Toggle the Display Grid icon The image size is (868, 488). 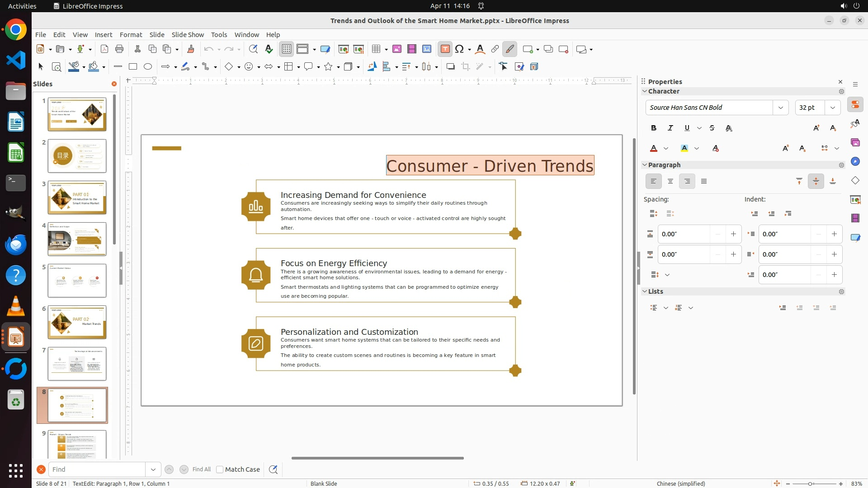pos(287,49)
